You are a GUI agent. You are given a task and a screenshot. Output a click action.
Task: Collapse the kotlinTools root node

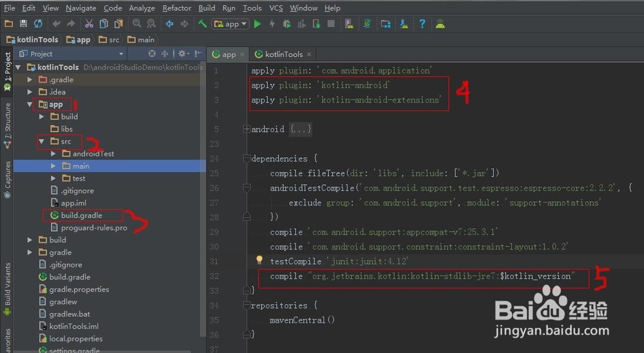(18, 67)
